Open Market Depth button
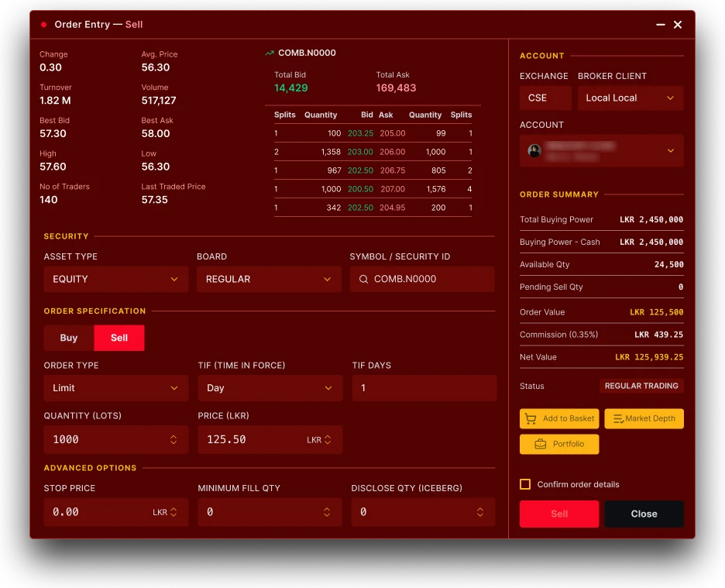 point(644,418)
